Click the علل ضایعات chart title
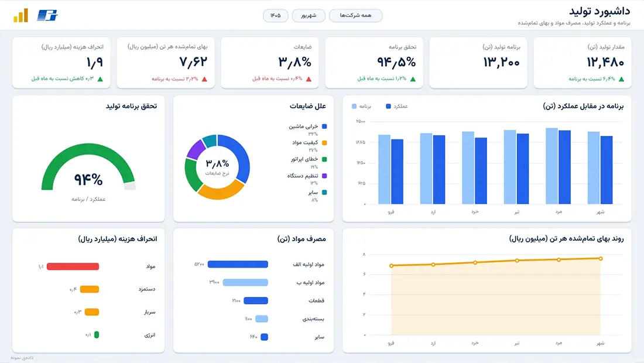This screenshot has width=644, height=363. coord(307,106)
